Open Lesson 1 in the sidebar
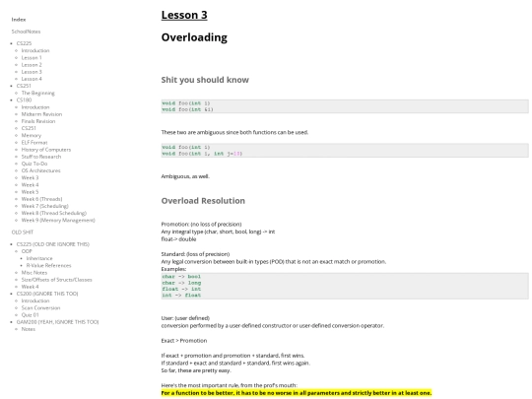Image resolution: width=532 pixels, height=399 pixels. (x=32, y=58)
